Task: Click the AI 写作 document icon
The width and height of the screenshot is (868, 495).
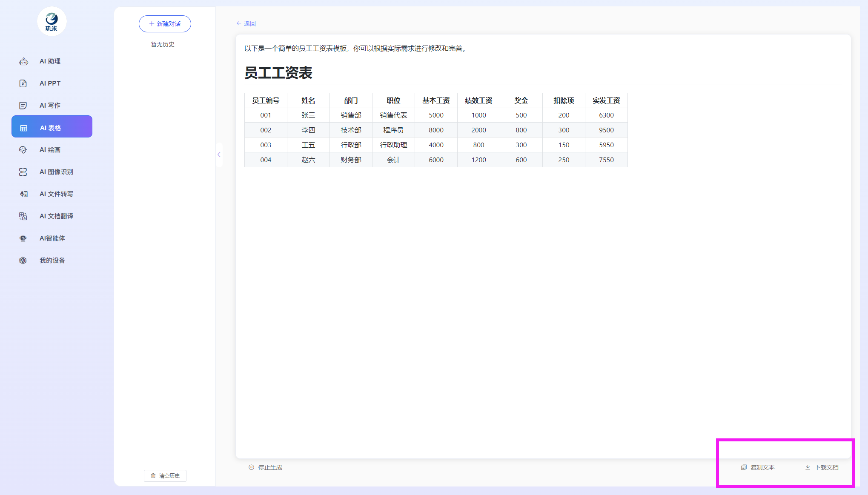Action: point(23,106)
